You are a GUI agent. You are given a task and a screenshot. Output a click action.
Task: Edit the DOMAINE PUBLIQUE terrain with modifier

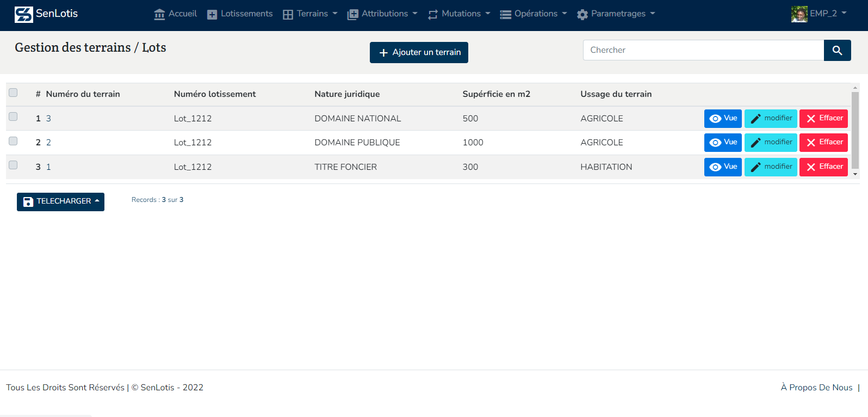pos(771,143)
